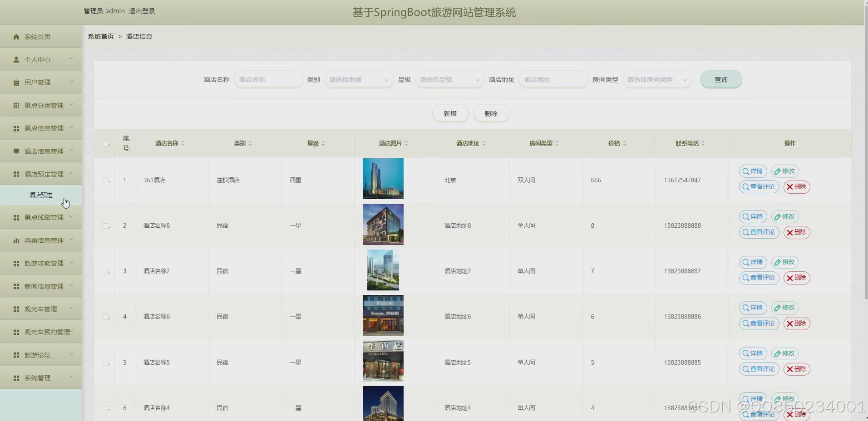Click the grid icon beside 新闻信息管理
Image resolution: width=868 pixels, height=421 pixels.
(16, 286)
